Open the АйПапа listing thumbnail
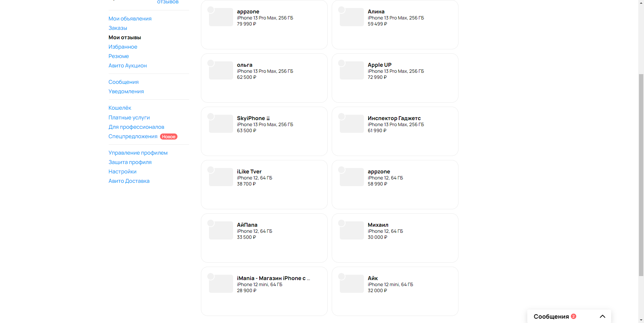Viewport: 644px width, 323px height. [x=221, y=230]
